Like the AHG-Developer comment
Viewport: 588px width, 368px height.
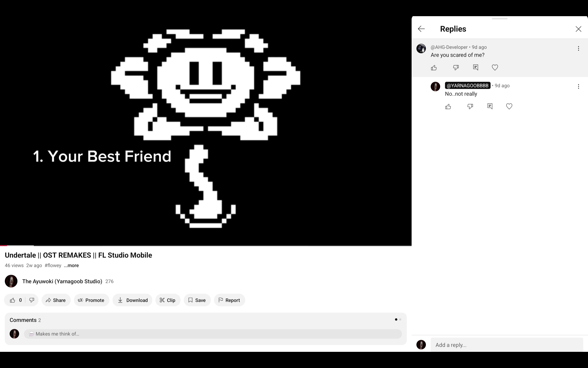tap(434, 68)
